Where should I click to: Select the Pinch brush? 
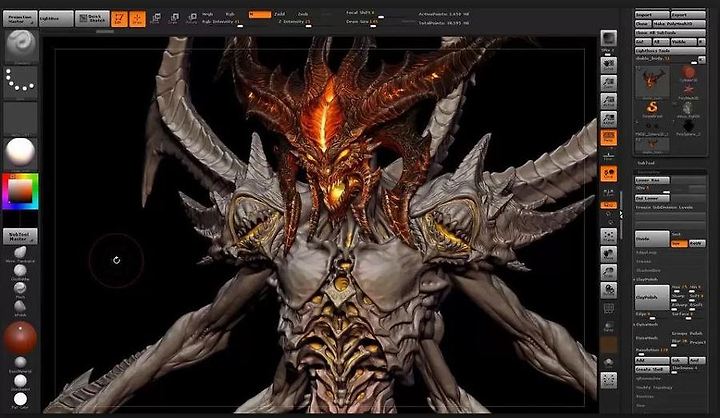(20, 288)
